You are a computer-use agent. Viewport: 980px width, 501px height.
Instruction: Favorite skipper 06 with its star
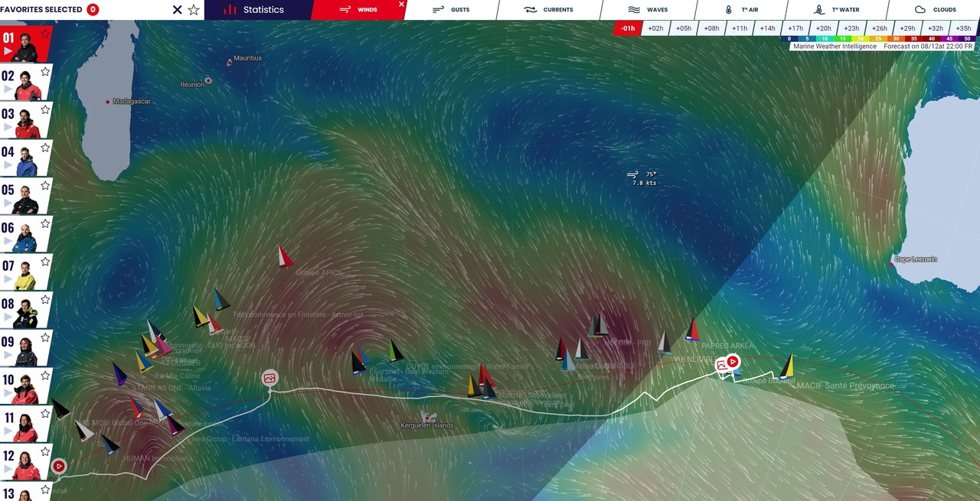45,223
